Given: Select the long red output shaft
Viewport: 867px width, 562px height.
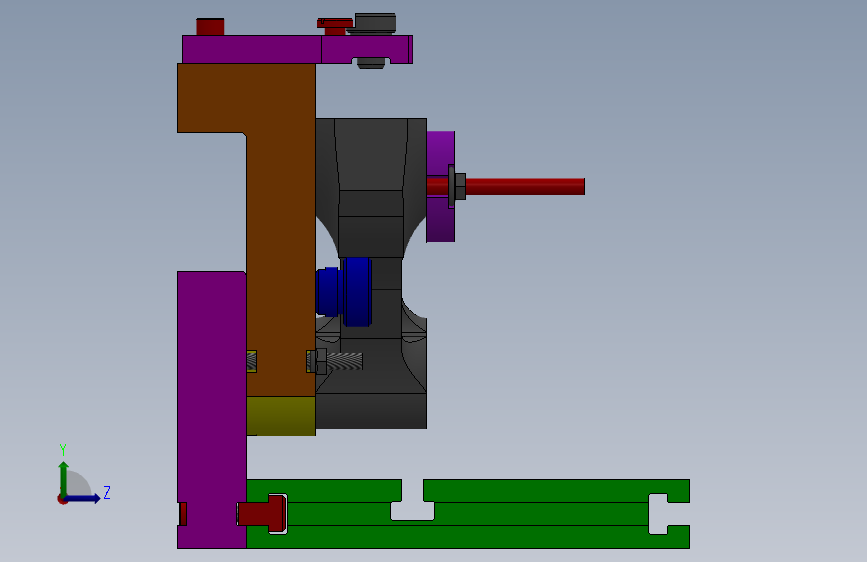Looking at the screenshot, I should click(x=524, y=186).
